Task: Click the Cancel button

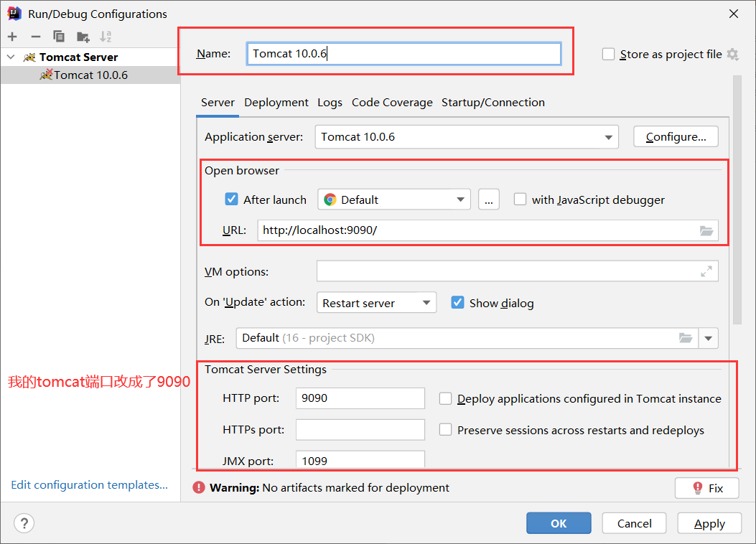Action: click(x=634, y=522)
